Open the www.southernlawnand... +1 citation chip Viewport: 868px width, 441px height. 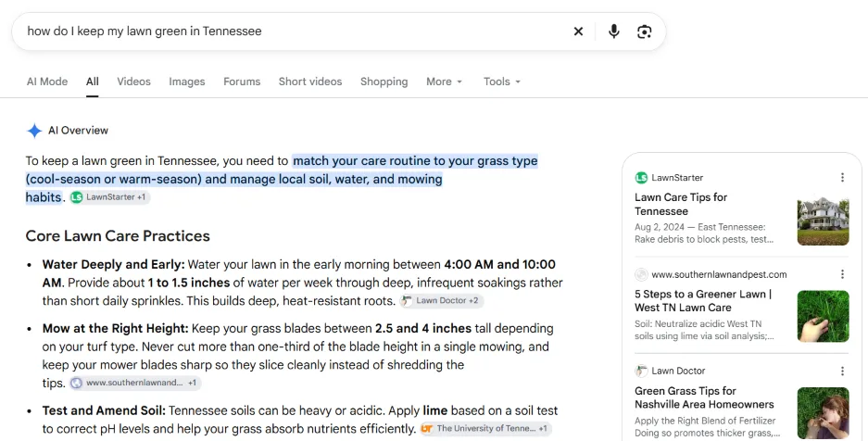click(134, 383)
